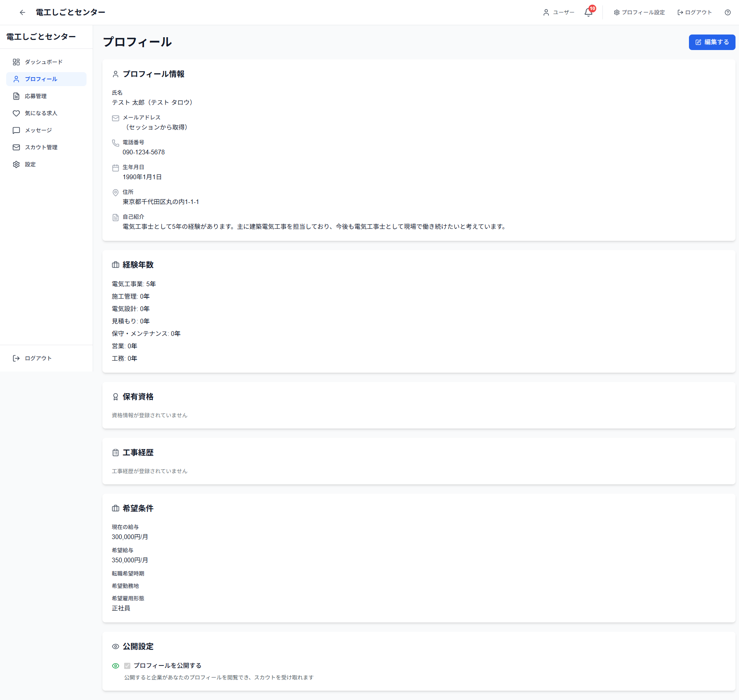Click the eye icon in 公開設定 heading
739x700 pixels.
[x=116, y=646]
